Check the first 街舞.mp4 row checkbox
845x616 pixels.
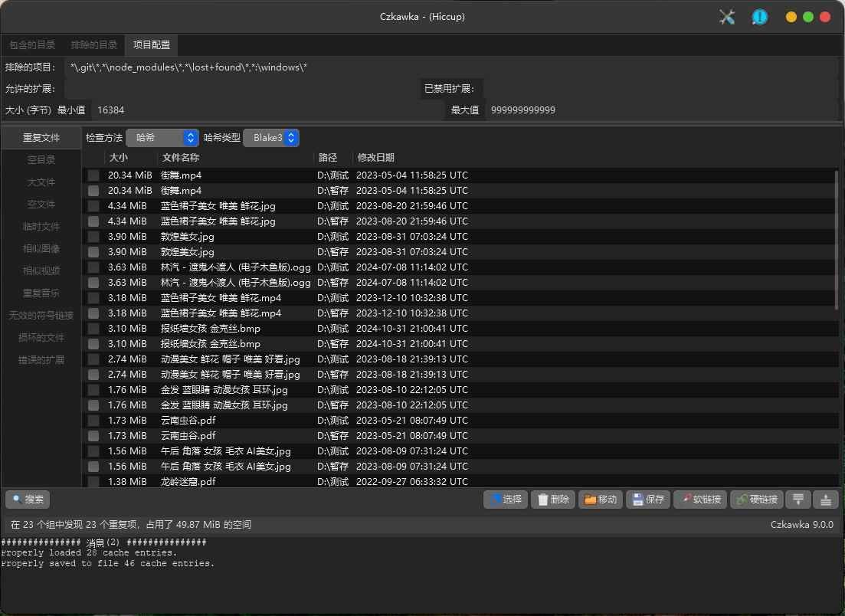click(93, 175)
